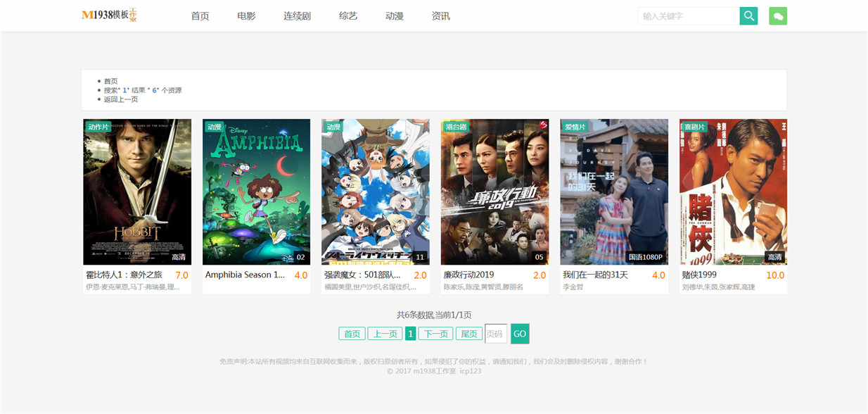
Task: Click the 国语1080P label on the poster
Action: tap(646, 257)
